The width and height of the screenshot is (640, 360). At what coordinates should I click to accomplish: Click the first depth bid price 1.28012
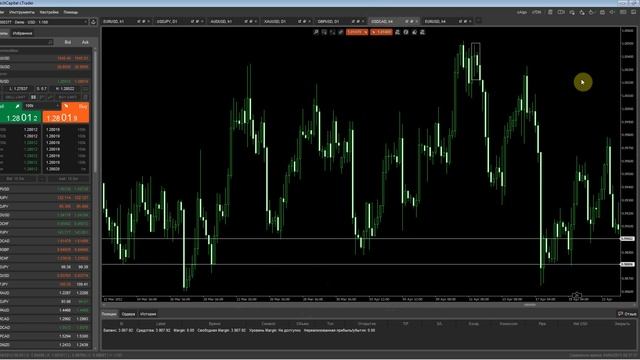tap(31, 129)
